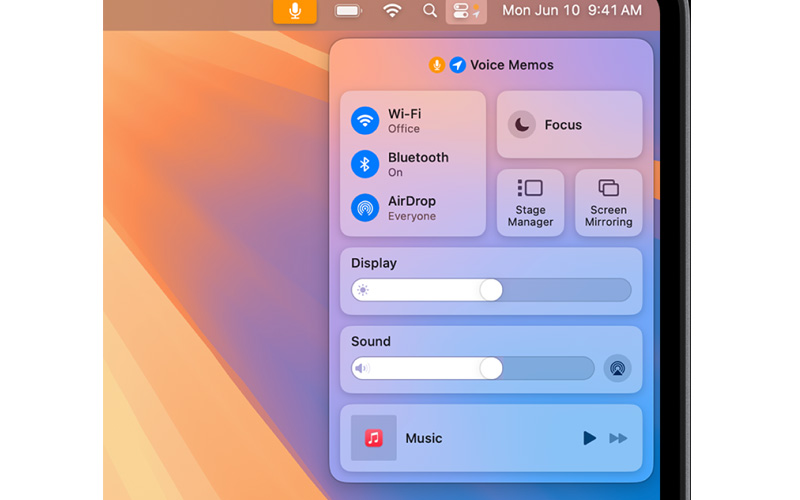
Task: Toggle Bluetooth with its blue round icon
Action: [365, 164]
